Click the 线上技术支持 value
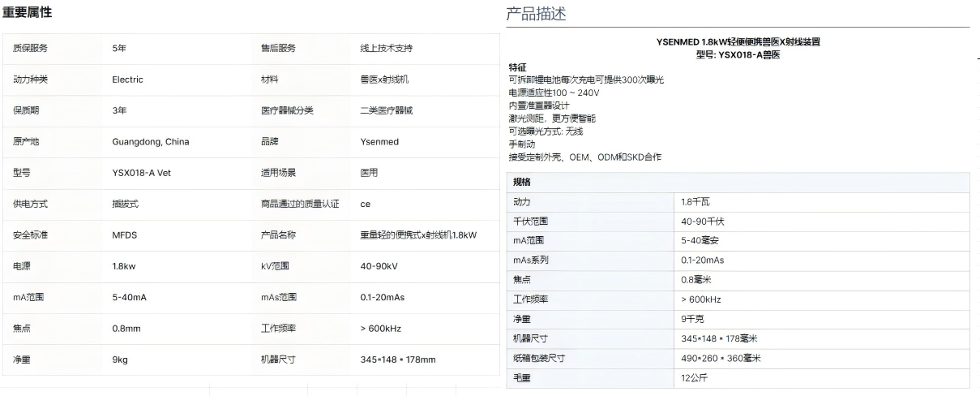The height and width of the screenshot is (396, 980). click(387, 49)
